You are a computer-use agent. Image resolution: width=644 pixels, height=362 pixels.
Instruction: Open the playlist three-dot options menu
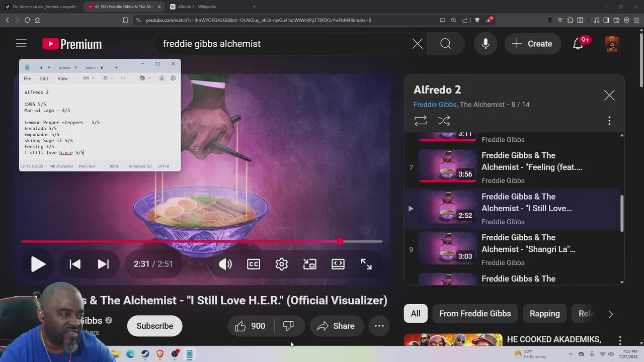[609, 121]
